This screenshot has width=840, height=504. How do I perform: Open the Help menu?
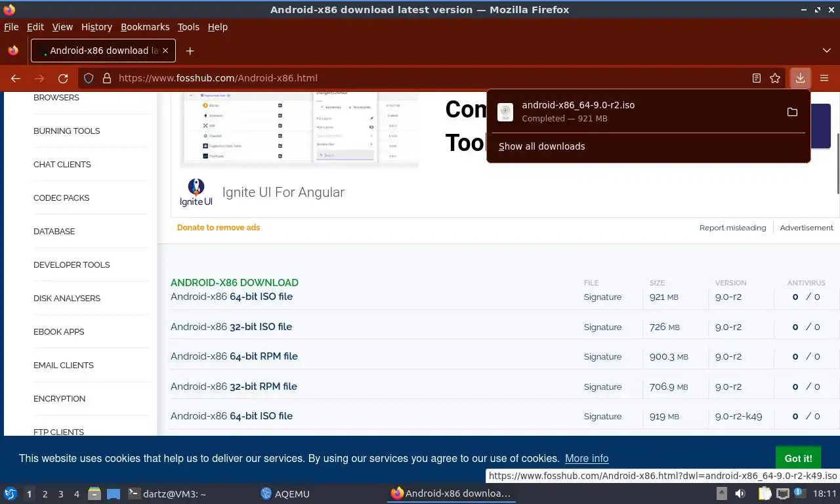tap(217, 27)
